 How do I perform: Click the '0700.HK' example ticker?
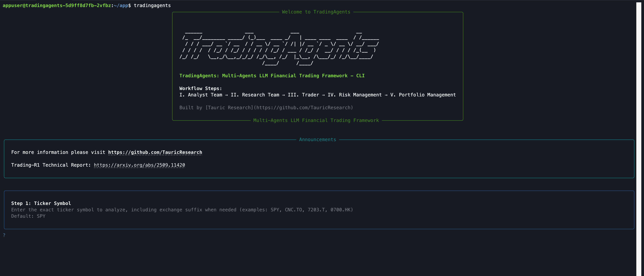point(340,210)
